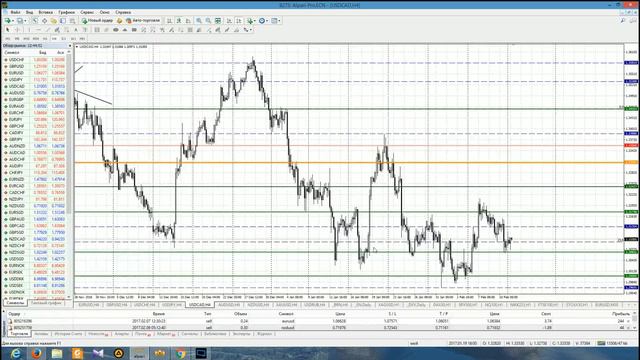Select the triangle shape tool
This screenshot has height=360, width=640.
pyautogui.click(x=125, y=30)
